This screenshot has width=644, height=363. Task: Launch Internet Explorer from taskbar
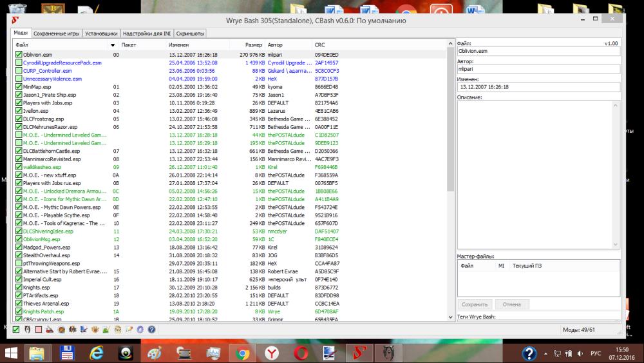(97, 353)
